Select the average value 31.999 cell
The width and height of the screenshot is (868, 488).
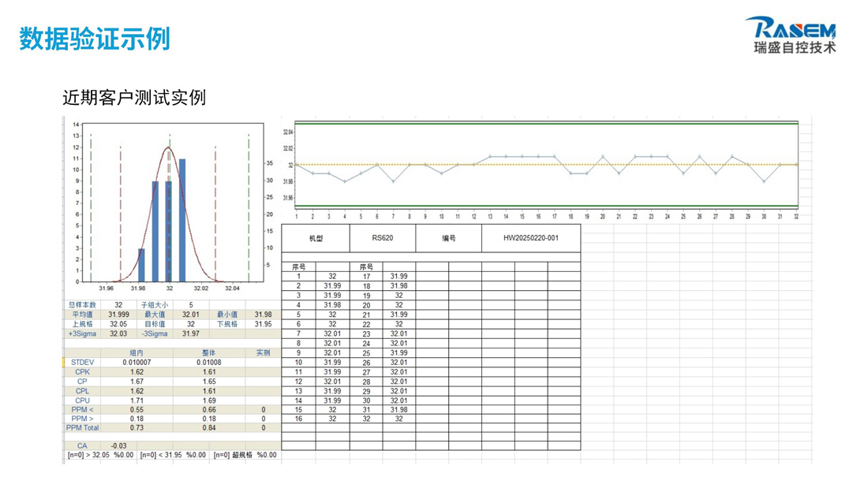tap(118, 315)
